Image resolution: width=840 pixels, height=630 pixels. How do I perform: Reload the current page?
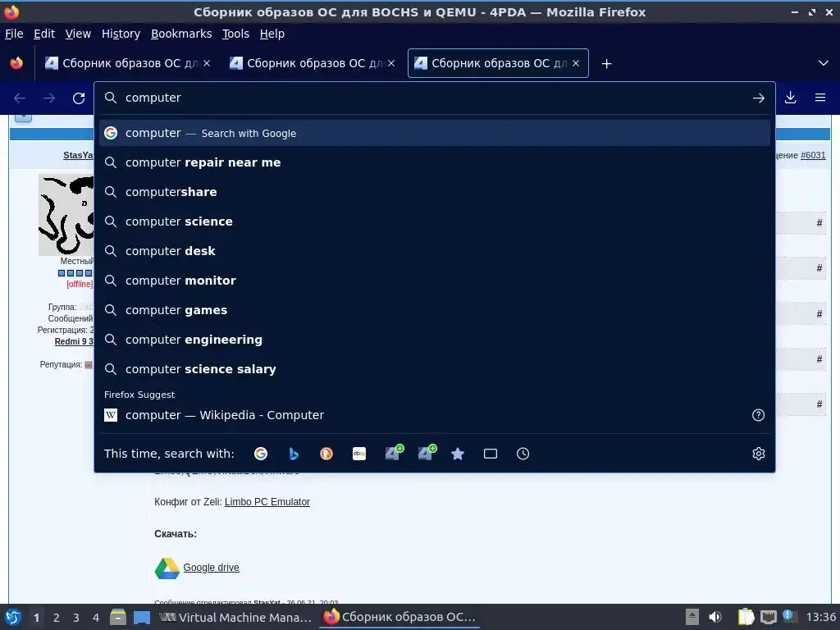79,98
